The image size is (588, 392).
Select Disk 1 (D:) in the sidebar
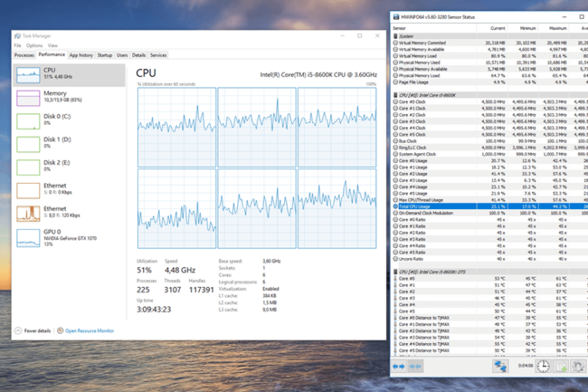click(x=69, y=145)
